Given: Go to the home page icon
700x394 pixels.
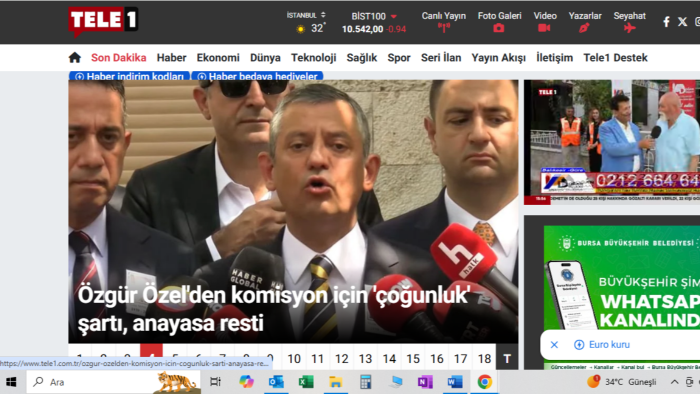Looking at the screenshot, I should click(75, 58).
